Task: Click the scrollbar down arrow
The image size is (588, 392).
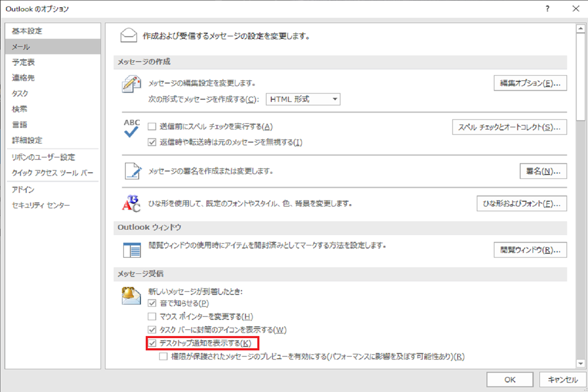Action: [581, 364]
